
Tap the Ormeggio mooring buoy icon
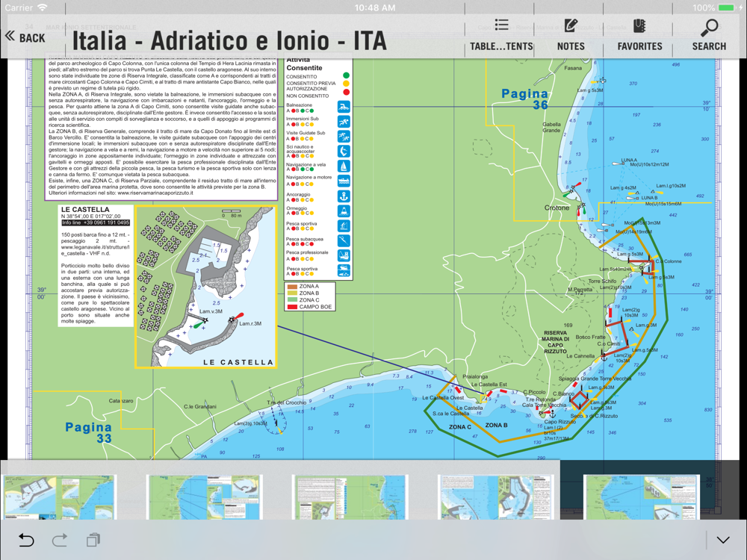[x=344, y=211]
